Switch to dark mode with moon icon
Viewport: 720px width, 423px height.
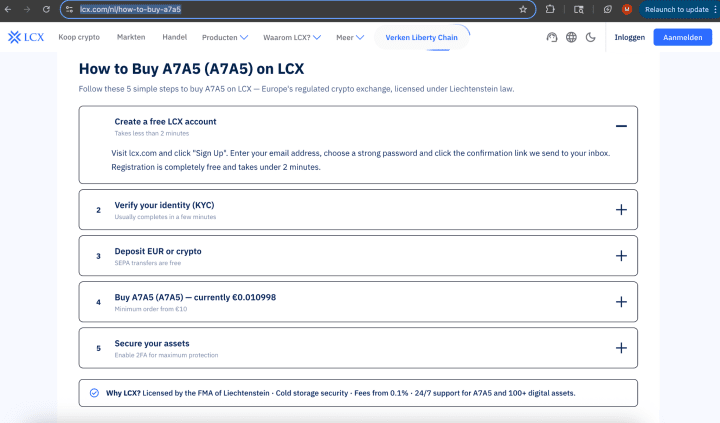click(591, 37)
